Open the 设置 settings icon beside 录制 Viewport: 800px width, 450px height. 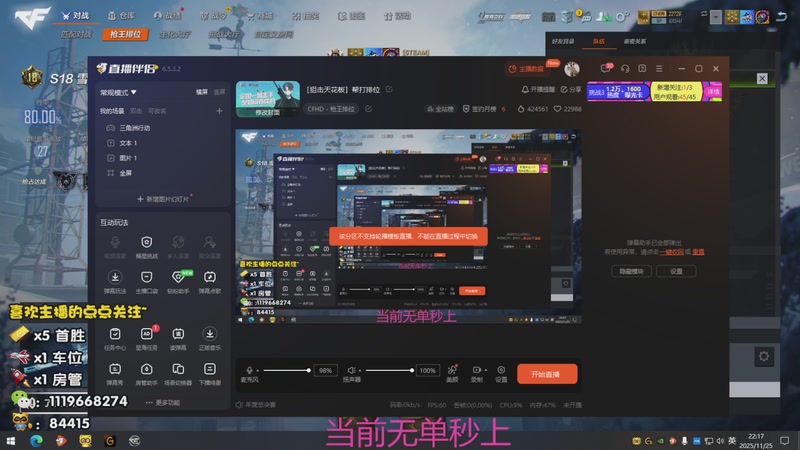[501, 370]
